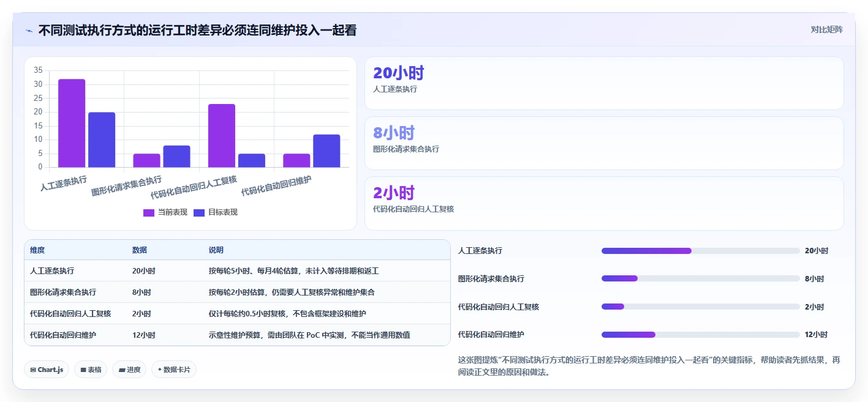Click the x-axis label 代码化自动回归维护
Image resolution: width=868 pixels, height=402 pixels.
click(276, 186)
